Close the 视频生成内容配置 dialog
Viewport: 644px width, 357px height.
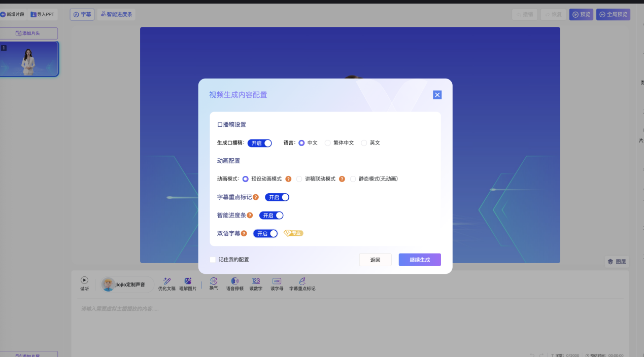coord(437,95)
